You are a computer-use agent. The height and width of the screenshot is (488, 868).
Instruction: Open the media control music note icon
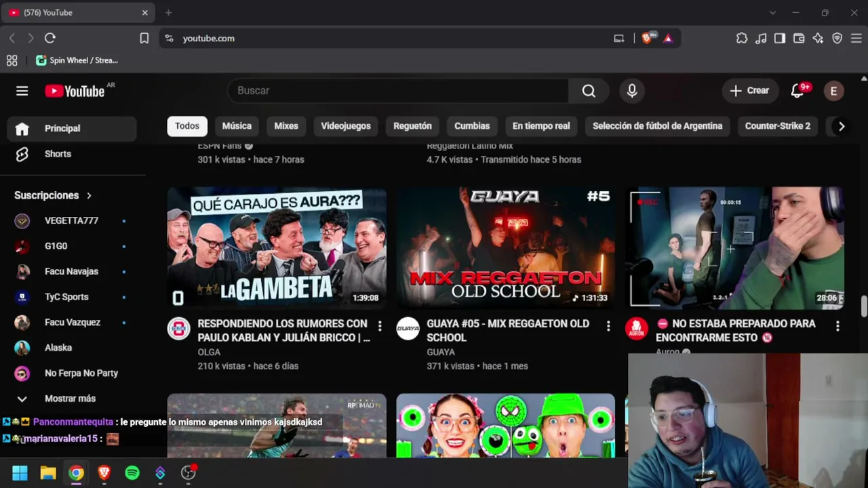(x=761, y=39)
